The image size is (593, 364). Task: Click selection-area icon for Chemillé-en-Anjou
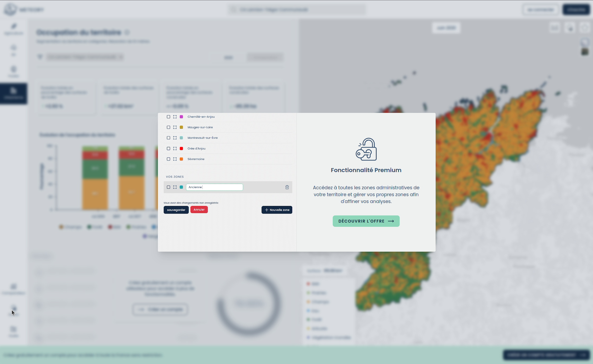pos(175,117)
